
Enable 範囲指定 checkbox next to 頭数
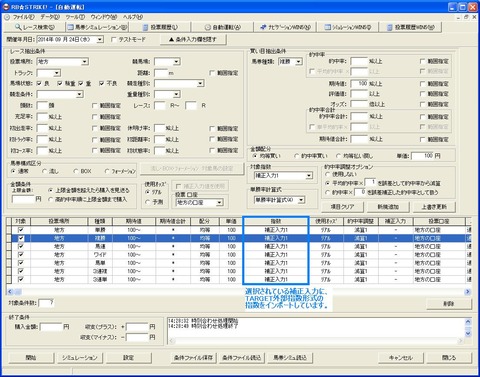(x=95, y=106)
